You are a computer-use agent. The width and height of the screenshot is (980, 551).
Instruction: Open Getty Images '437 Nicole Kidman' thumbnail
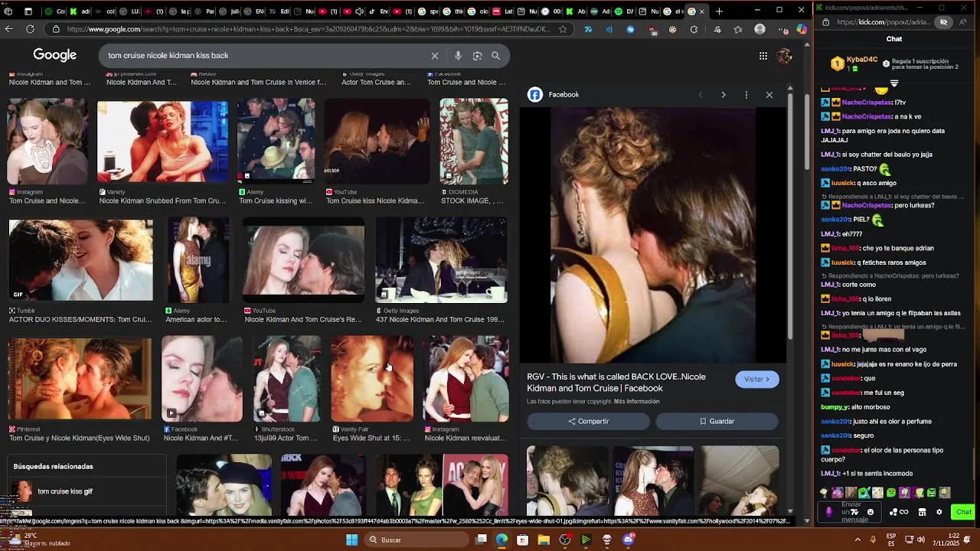(441, 260)
